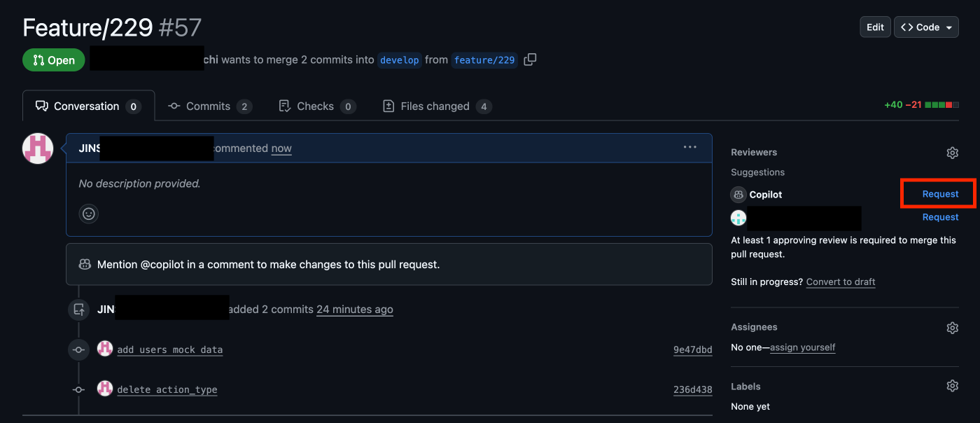Click the +40 −21 diffstat bar
The image size is (980, 423).
[x=921, y=105]
